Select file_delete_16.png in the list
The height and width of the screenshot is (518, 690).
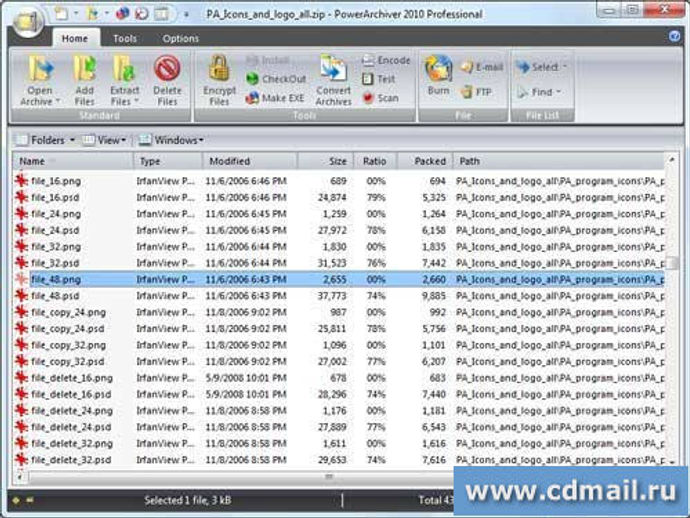pyautogui.click(x=72, y=378)
